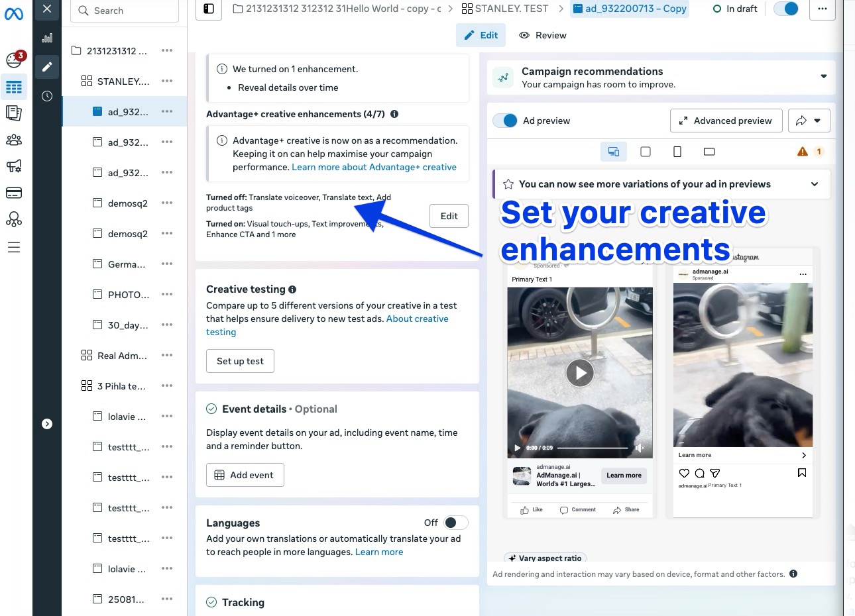Screen dimensions: 855x616
Task: Open the edit history clock icon
Action: [46, 96]
